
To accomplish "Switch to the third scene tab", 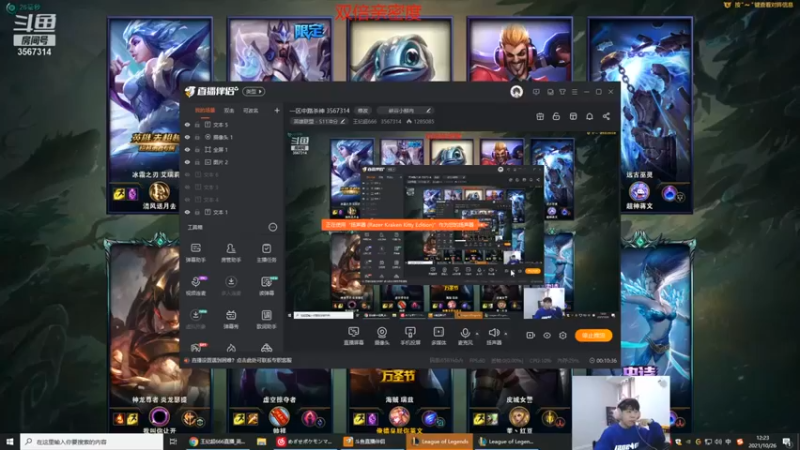I will click(251, 110).
